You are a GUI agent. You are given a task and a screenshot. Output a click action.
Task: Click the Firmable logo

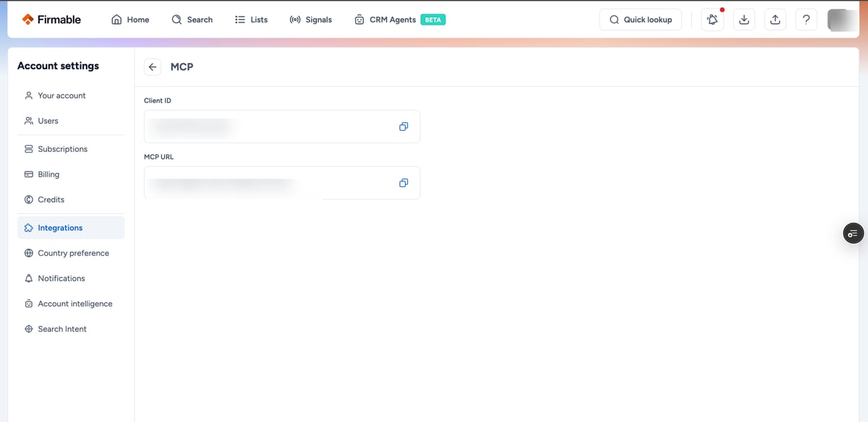(51, 20)
